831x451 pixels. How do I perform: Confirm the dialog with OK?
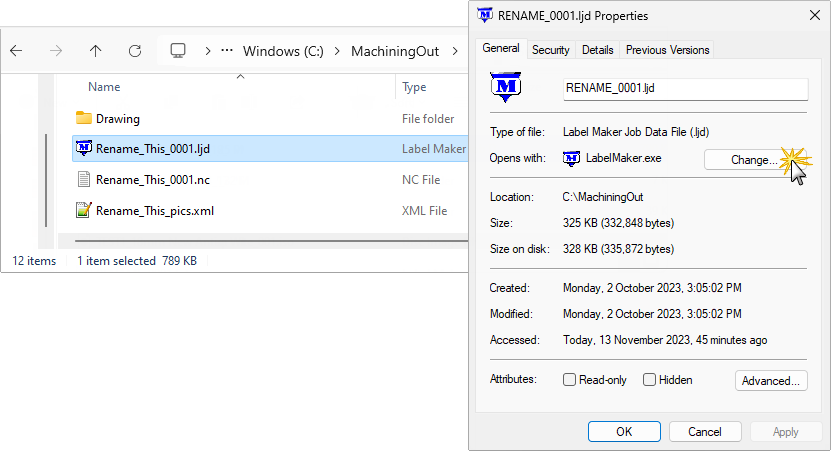click(x=623, y=432)
